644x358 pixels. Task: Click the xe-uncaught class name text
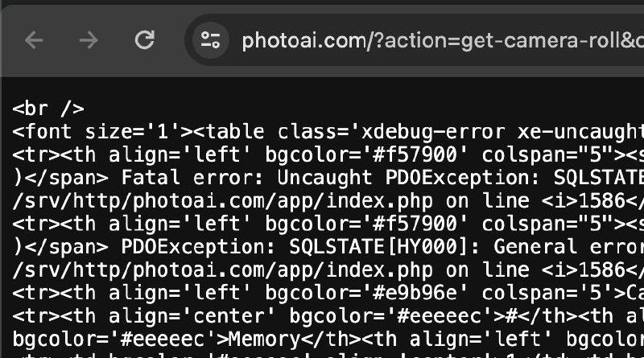[580, 132]
